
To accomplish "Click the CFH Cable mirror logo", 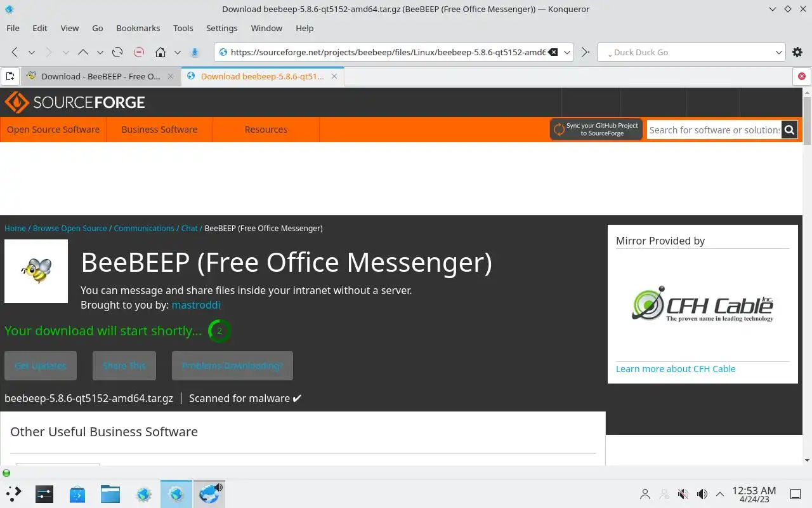I will coord(703,305).
